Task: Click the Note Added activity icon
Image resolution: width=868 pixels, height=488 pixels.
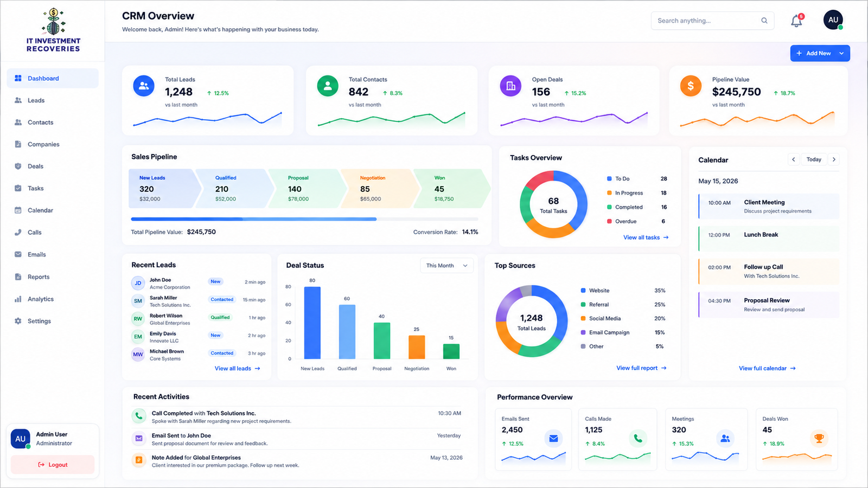Action: [x=139, y=460]
